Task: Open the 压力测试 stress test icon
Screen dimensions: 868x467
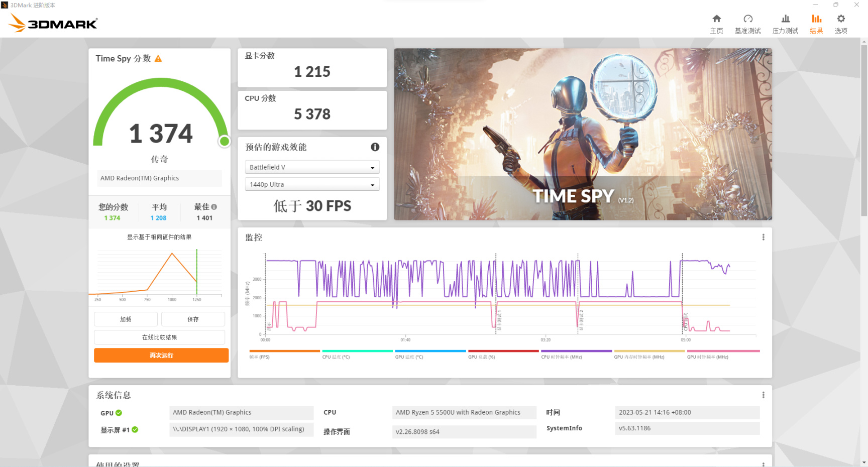Action: (785, 19)
